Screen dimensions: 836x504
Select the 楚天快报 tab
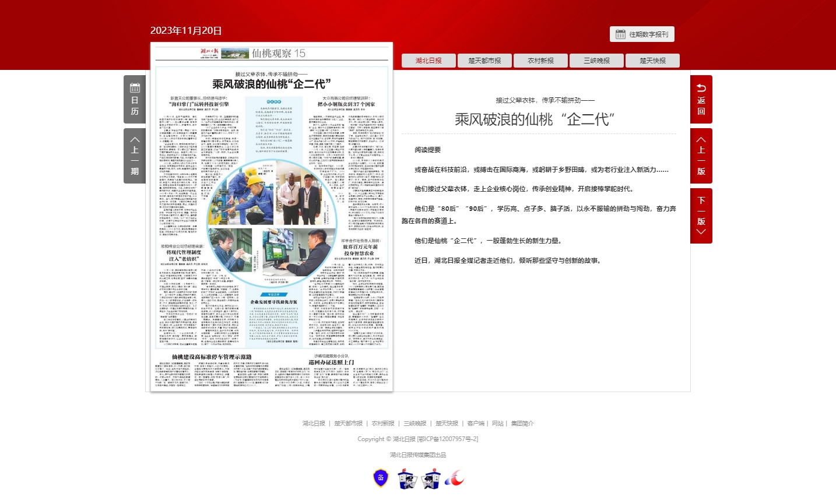tap(652, 61)
